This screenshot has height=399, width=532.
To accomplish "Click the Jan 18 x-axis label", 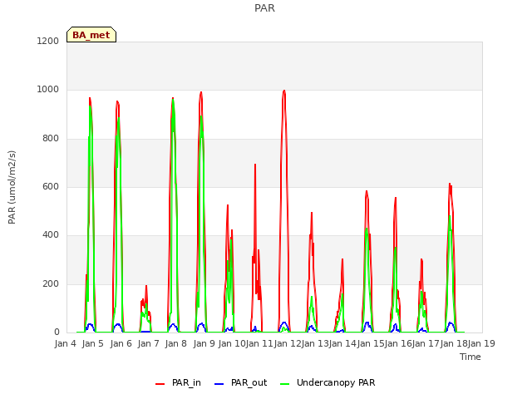I will pos(453,343).
